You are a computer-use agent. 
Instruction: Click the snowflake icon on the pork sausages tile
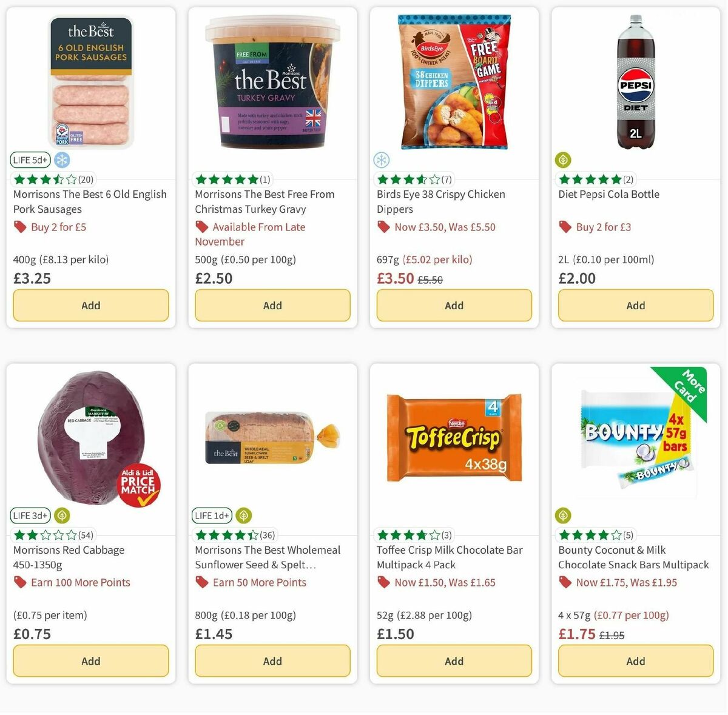click(x=62, y=159)
